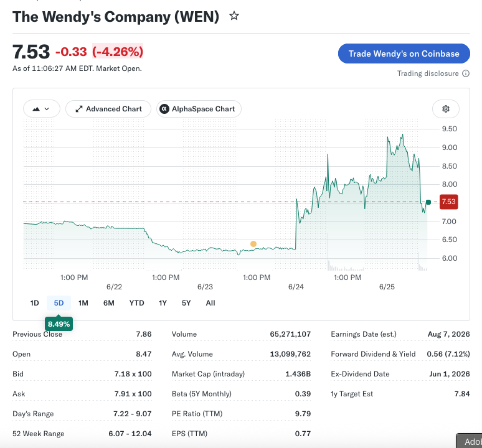Click the Beta (5Y Monthly) value 0.39
The height and width of the screenshot is (448, 482).
click(303, 394)
